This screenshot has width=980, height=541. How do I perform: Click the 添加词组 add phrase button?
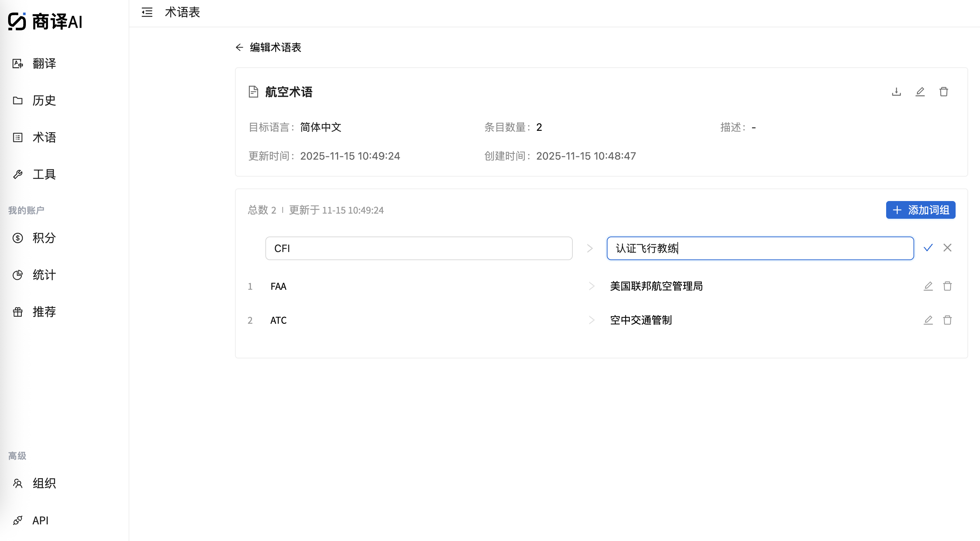click(x=920, y=210)
